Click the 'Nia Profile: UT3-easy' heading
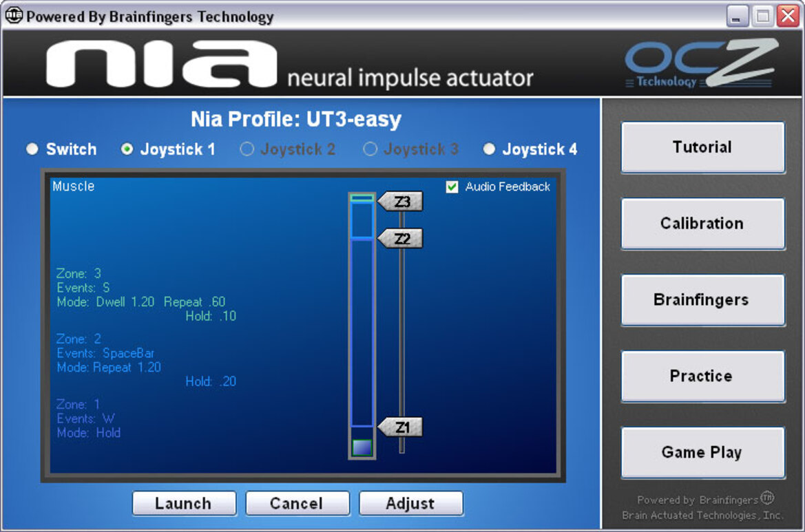805x532 pixels. (x=296, y=120)
